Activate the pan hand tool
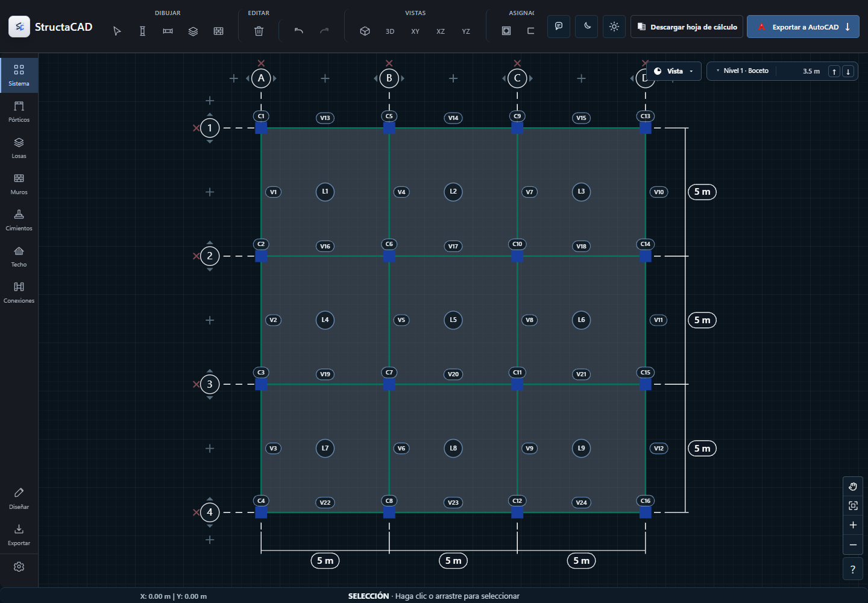 click(x=853, y=487)
